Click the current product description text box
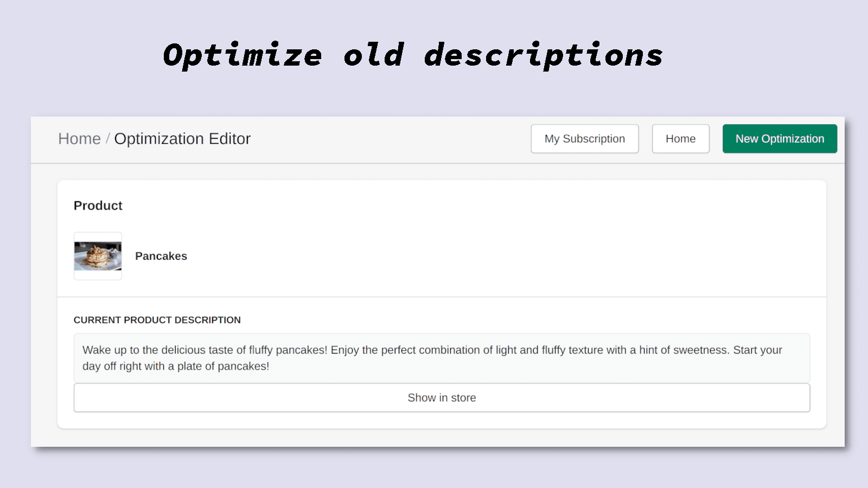 coord(441,358)
